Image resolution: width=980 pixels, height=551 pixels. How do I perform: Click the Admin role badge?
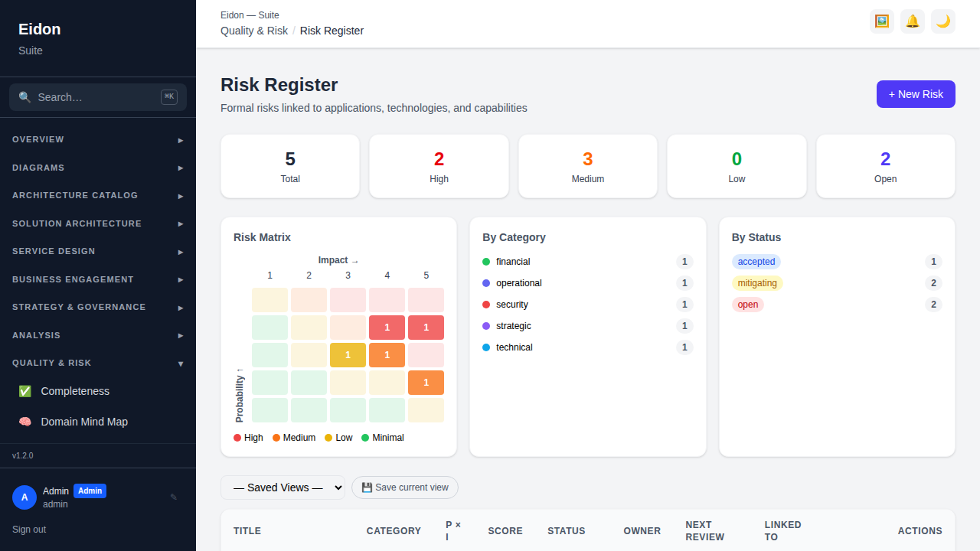pos(90,491)
